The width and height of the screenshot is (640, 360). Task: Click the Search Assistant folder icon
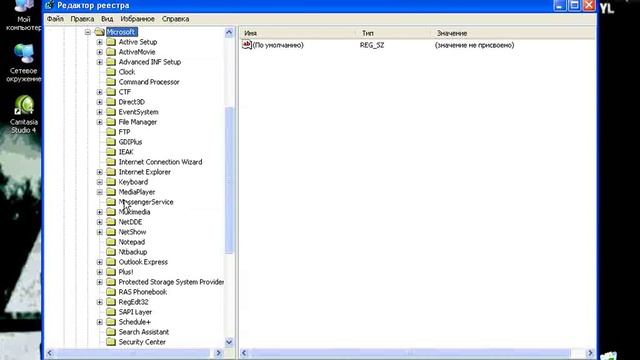[111, 332]
